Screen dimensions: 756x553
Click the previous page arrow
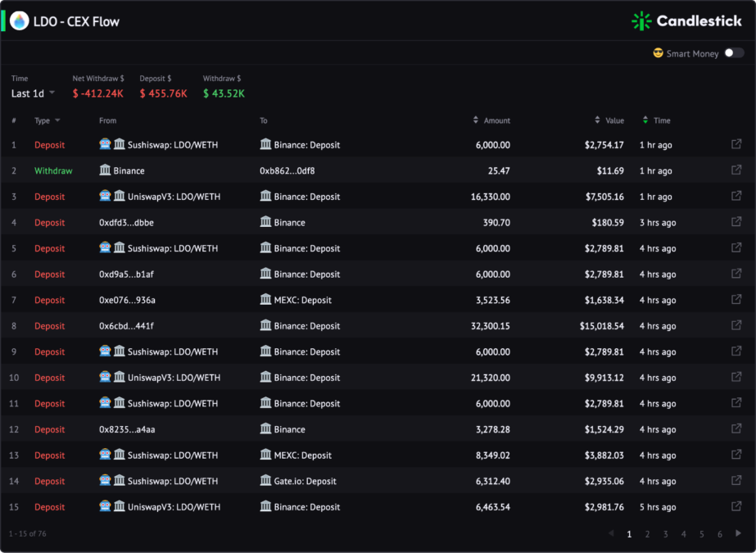point(611,533)
